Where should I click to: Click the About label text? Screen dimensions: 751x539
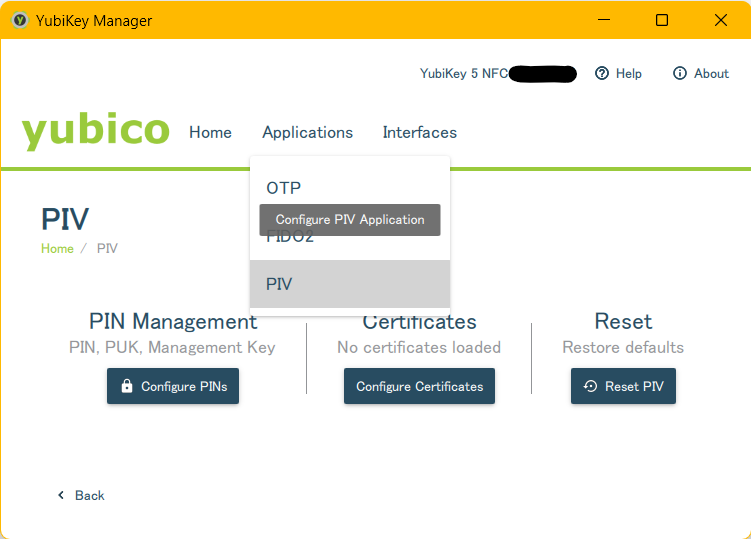pos(711,73)
